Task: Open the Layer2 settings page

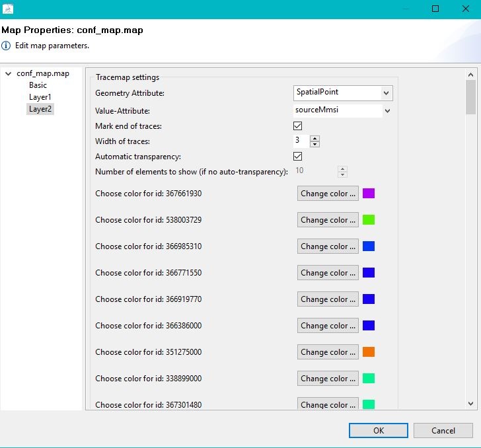Action: point(40,109)
